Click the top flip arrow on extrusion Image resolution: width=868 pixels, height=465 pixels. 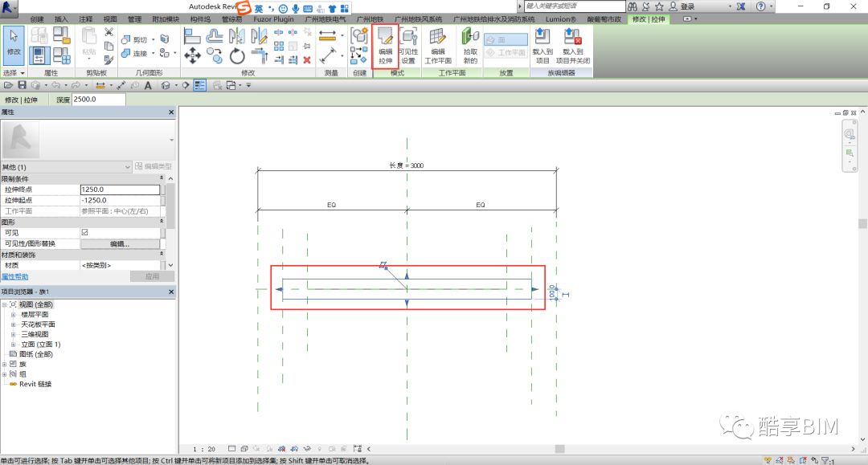pyautogui.click(x=407, y=275)
